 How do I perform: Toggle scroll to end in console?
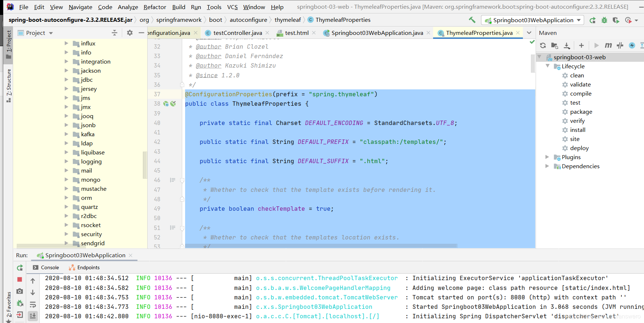point(33,316)
